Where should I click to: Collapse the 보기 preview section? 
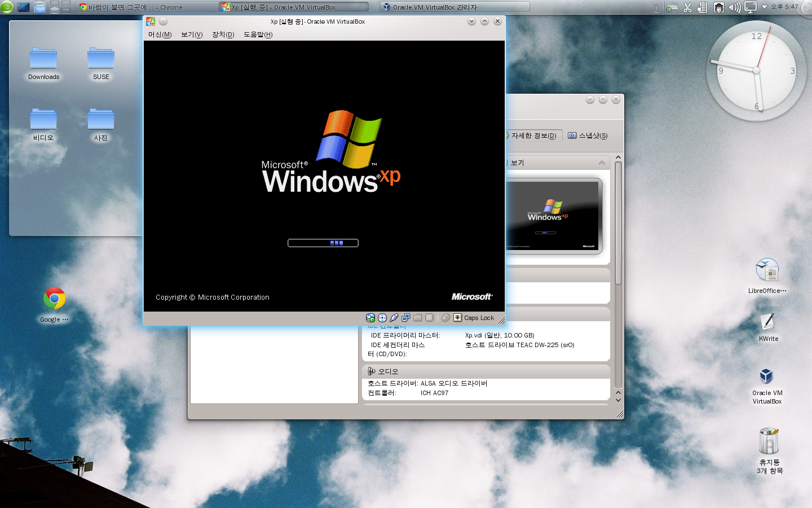tap(602, 163)
